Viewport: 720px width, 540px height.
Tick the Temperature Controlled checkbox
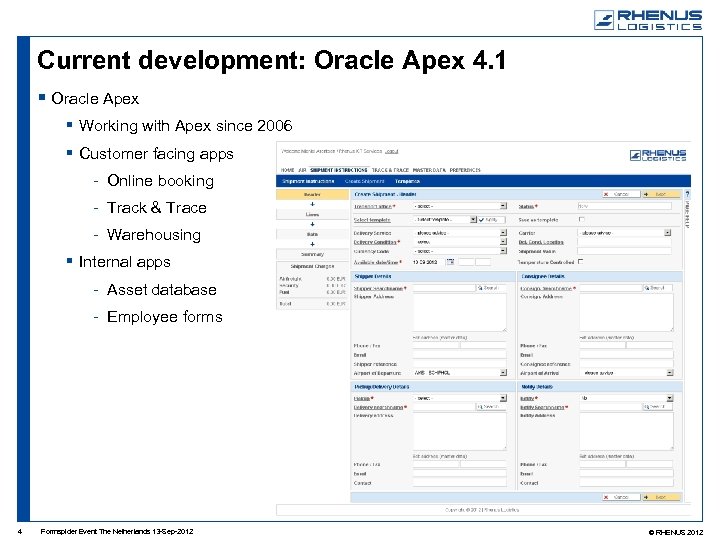coord(581,261)
